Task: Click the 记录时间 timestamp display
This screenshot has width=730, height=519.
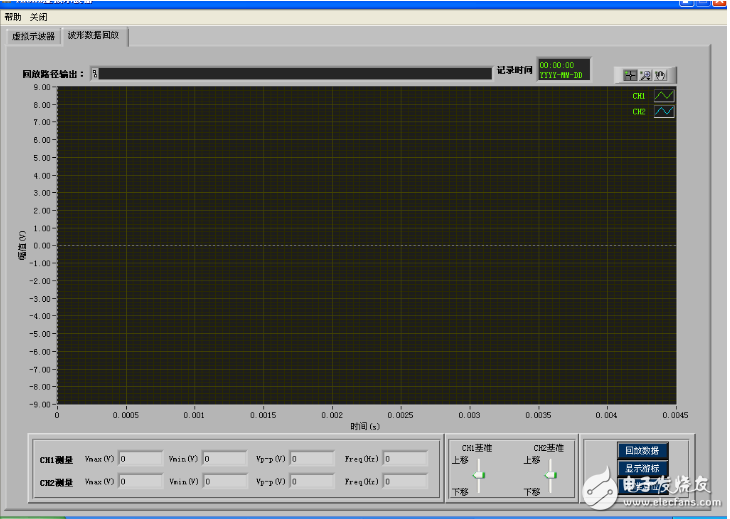Action: 563,69
